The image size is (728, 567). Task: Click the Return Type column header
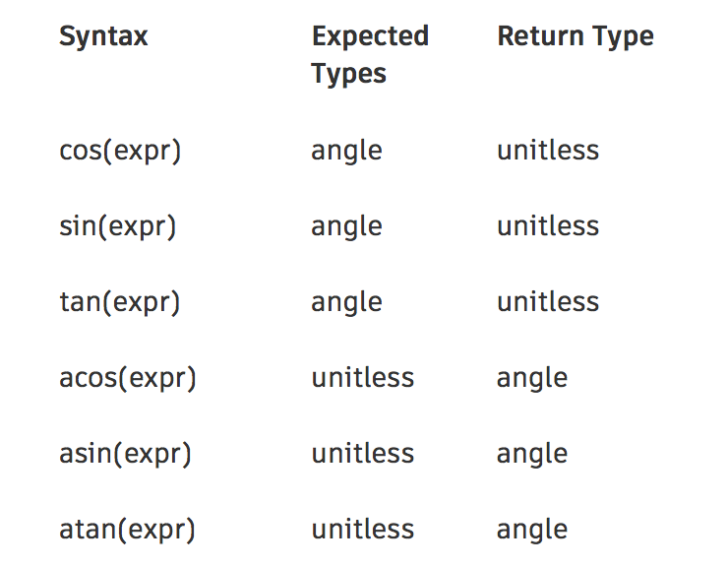575,37
